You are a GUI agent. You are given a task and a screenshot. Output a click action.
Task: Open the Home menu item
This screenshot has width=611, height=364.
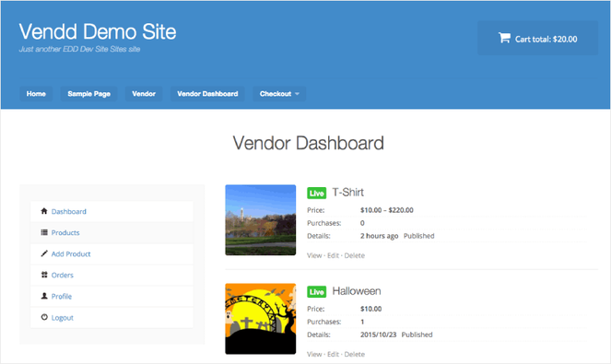[36, 94]
